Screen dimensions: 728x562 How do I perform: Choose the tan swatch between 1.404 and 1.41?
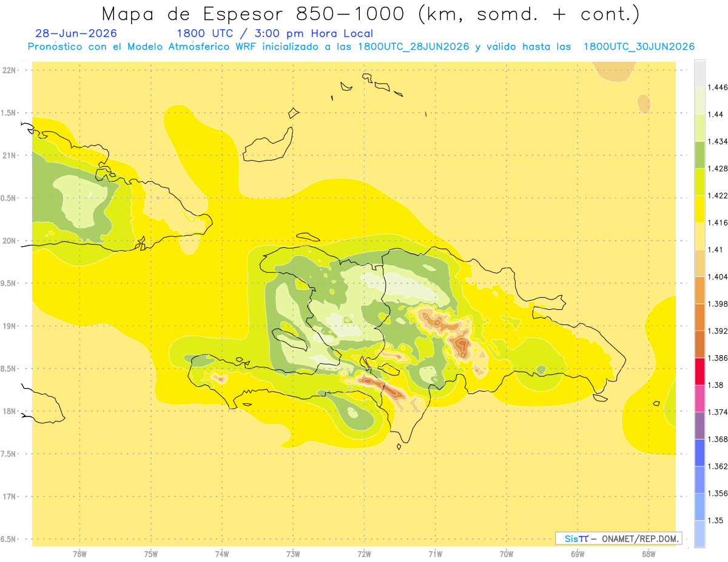pos(699,263)
